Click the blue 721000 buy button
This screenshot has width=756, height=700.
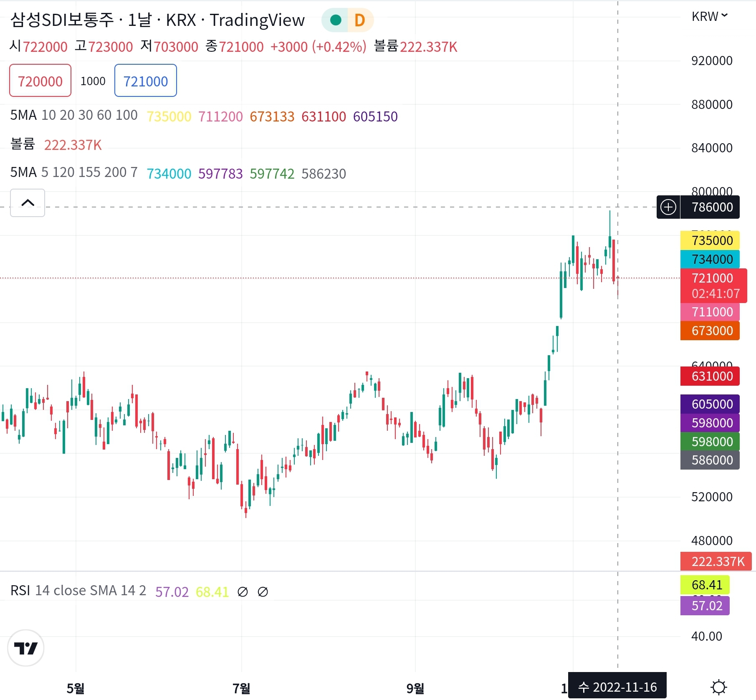146,81
